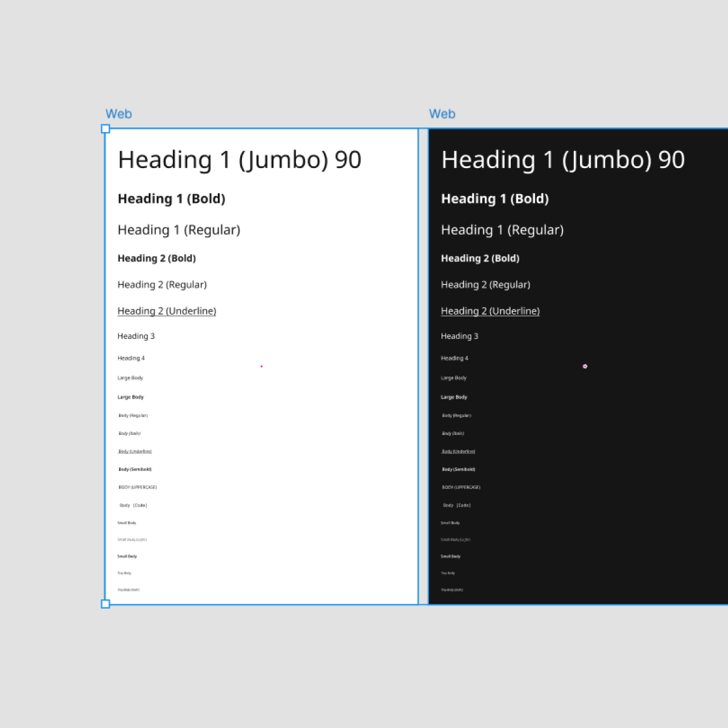
Task: Click Small Body (Light) in the white frame
Action: pos(132,539)
